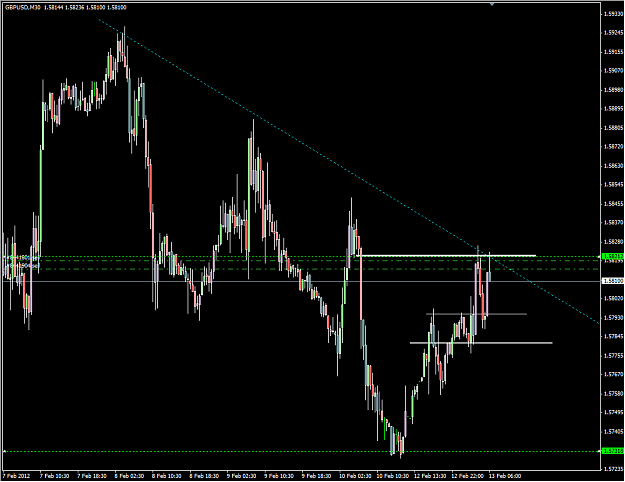Click the 8 Feb 18:30 time label

coord(204,476)
